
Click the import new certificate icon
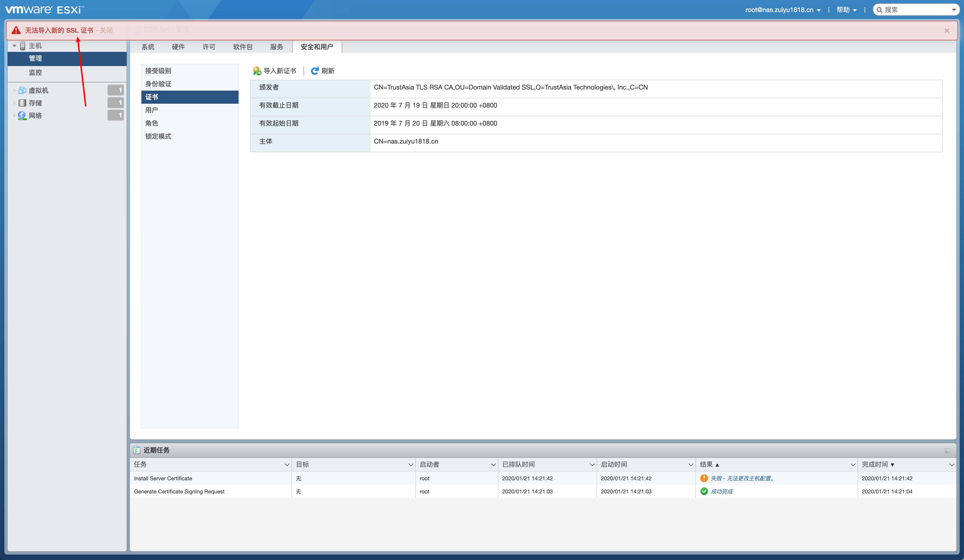coord(257,71)
